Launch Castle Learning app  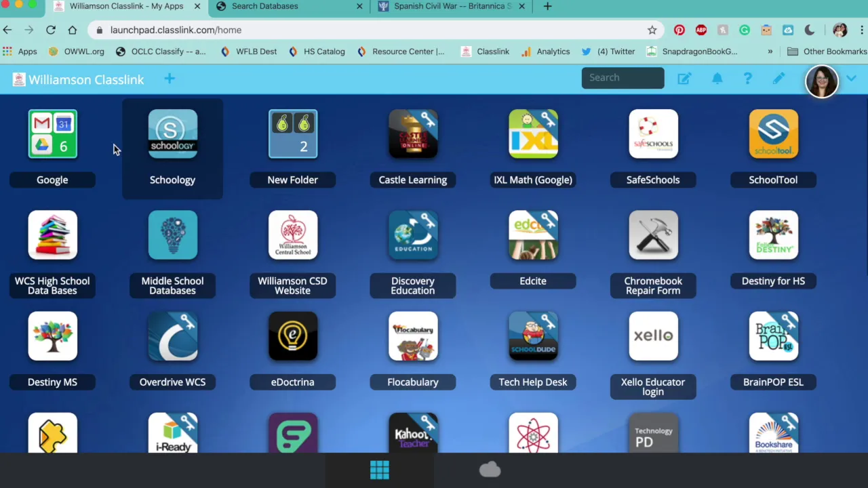(x=413, y=134)
